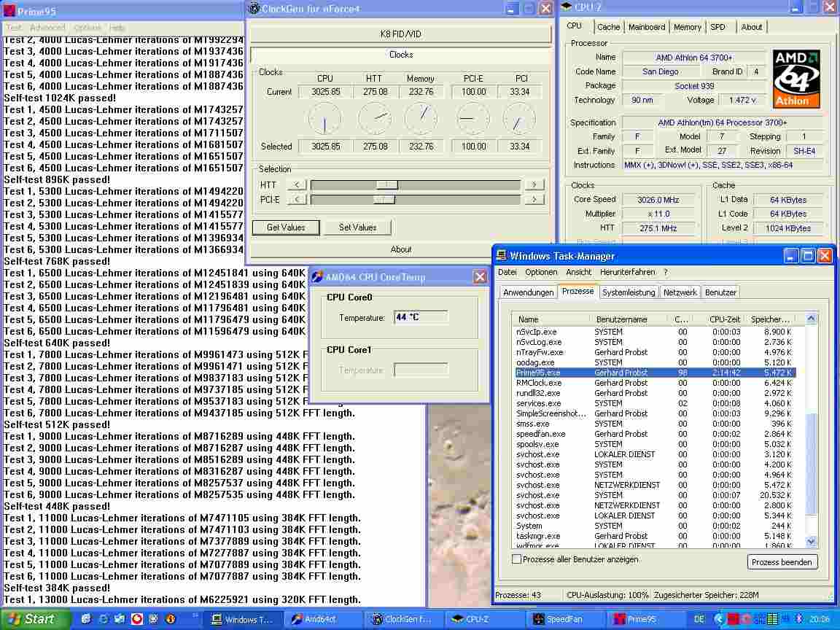Open the Ansicht menu in Task-Manager

click(578, 272)
